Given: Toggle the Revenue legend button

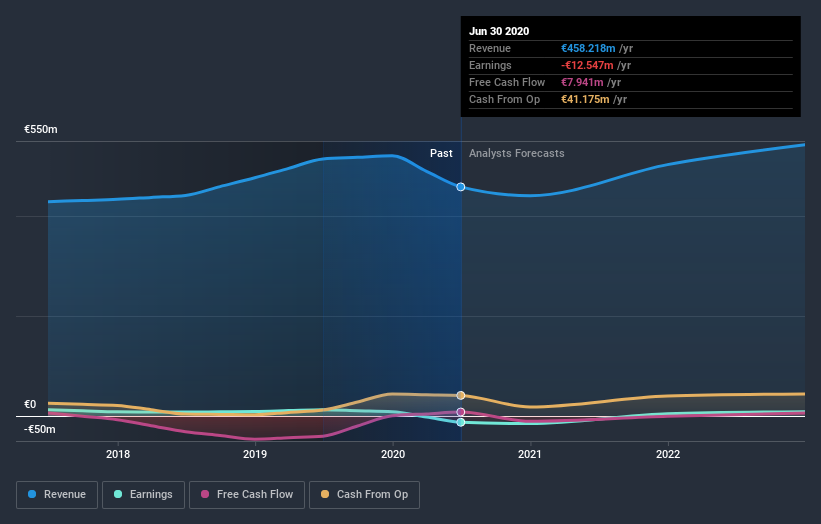Looking at the screenshot, I should 57,494.
